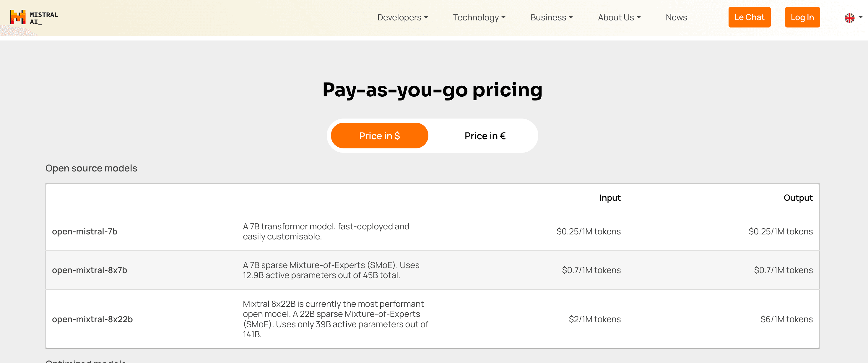
Task: Open Le Chat
Action: coord(749,17)
